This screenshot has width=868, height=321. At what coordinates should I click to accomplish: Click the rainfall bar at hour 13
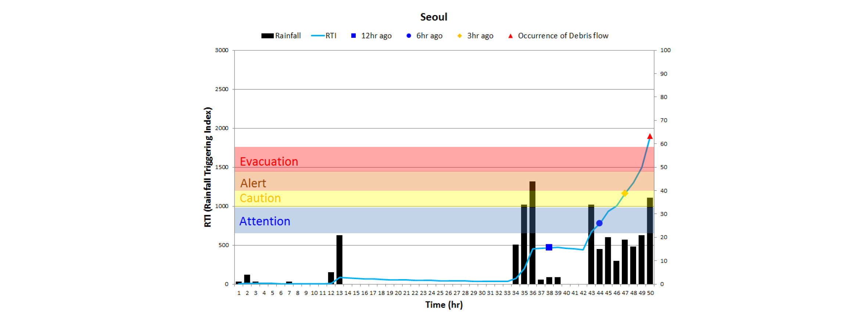tap(339, 260)
